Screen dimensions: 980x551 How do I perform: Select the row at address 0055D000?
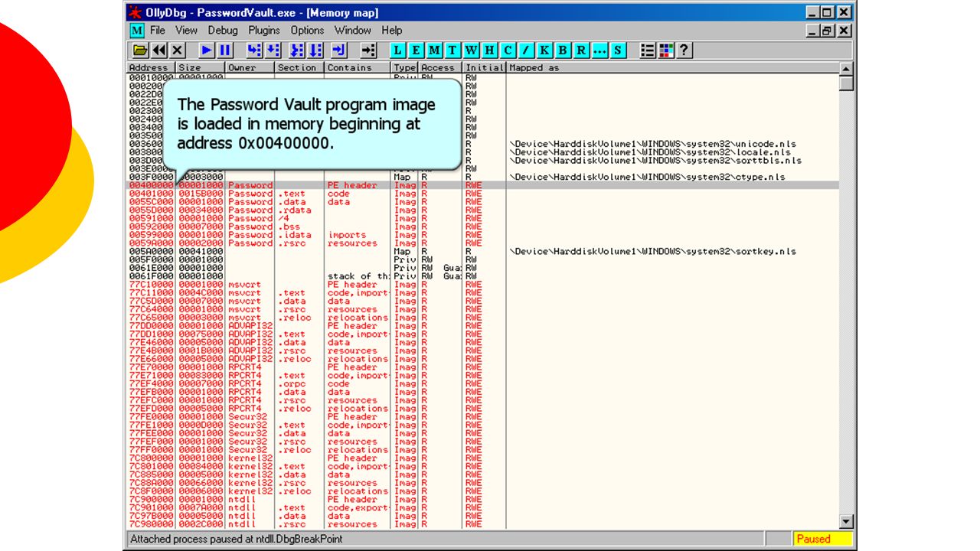click(x=482, y=210)
